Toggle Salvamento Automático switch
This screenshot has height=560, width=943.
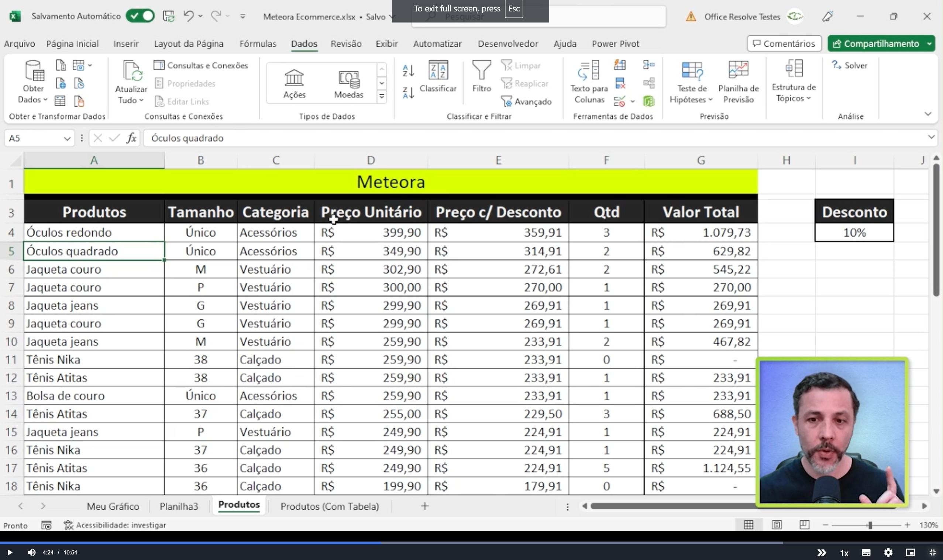[x=140, y=16]
